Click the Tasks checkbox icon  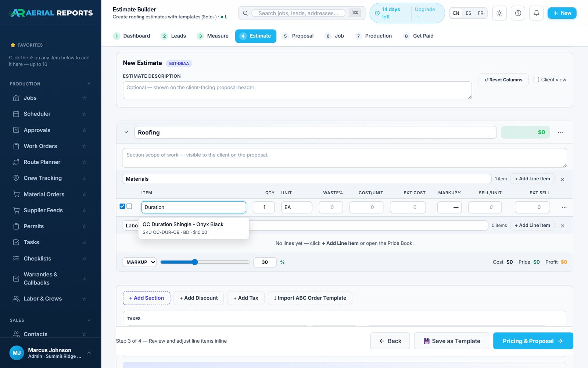[x=16, y=242]
